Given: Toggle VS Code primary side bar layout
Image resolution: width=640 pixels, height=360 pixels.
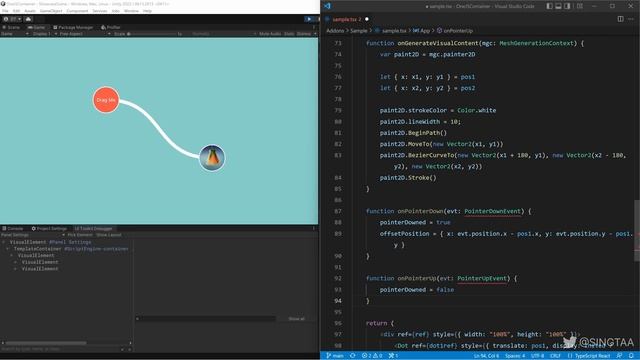Looking at the screenshot, I should pos(549,6).
